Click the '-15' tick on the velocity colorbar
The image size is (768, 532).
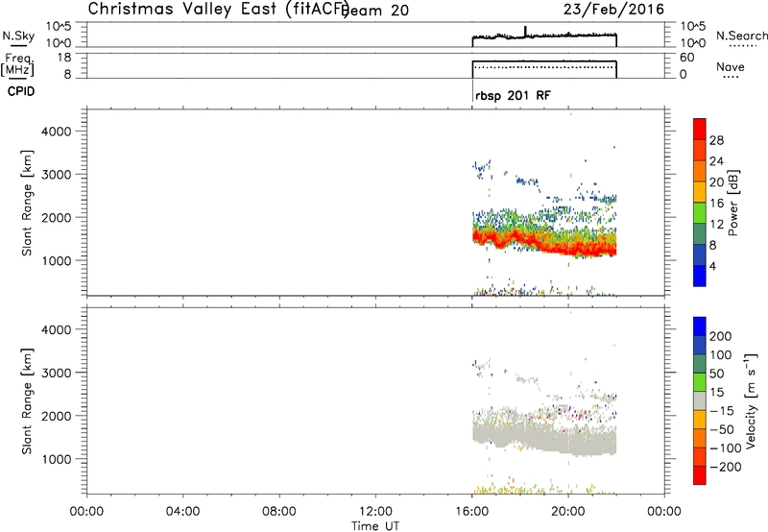(722, 411)
